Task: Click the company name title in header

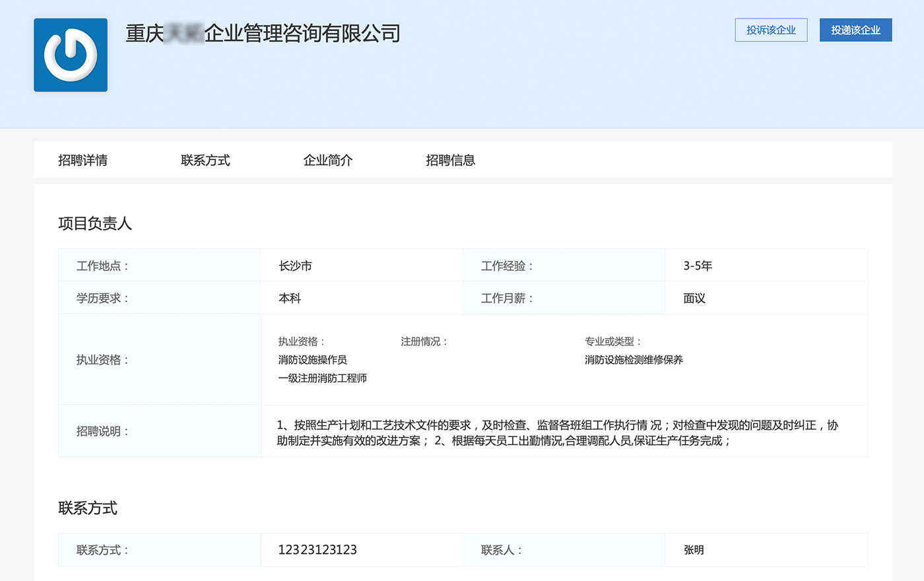Action: tap(263, 33)
